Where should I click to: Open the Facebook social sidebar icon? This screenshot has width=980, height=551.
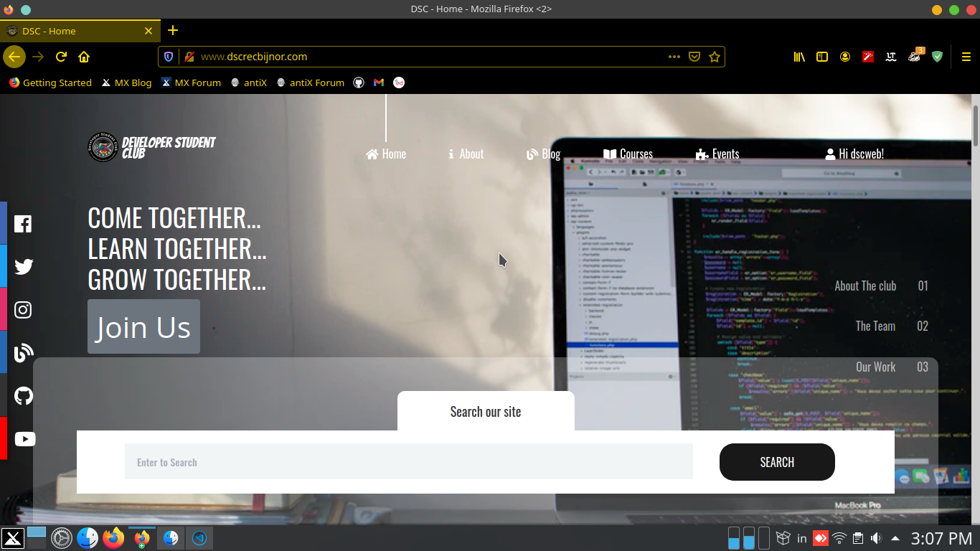coord(23,223)
